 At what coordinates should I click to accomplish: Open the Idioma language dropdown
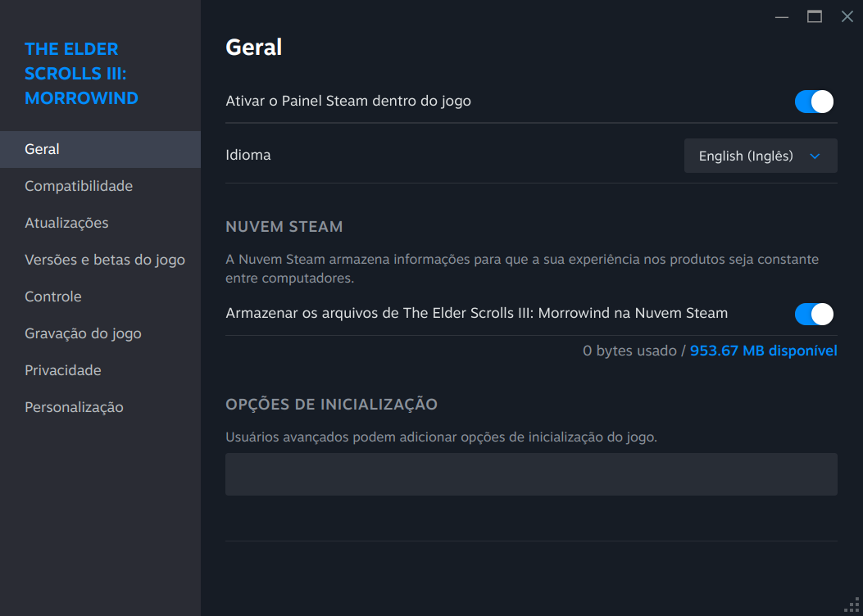(x=760, y=156)
